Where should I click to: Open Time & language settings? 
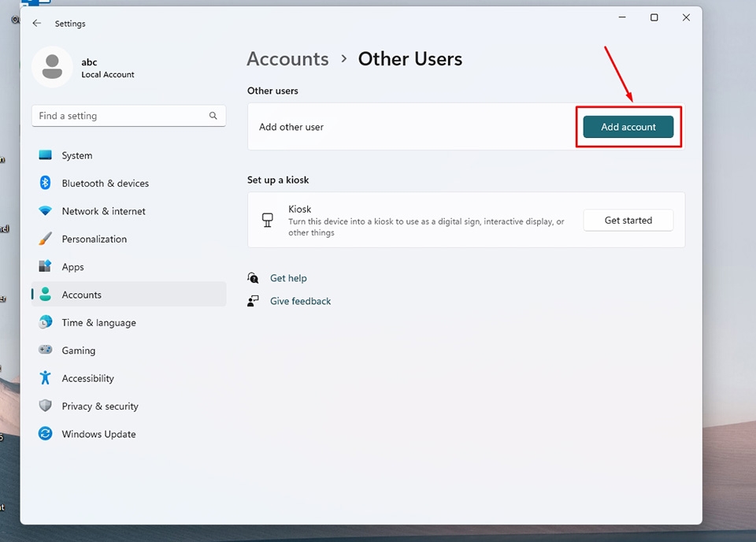pos(128,322)
